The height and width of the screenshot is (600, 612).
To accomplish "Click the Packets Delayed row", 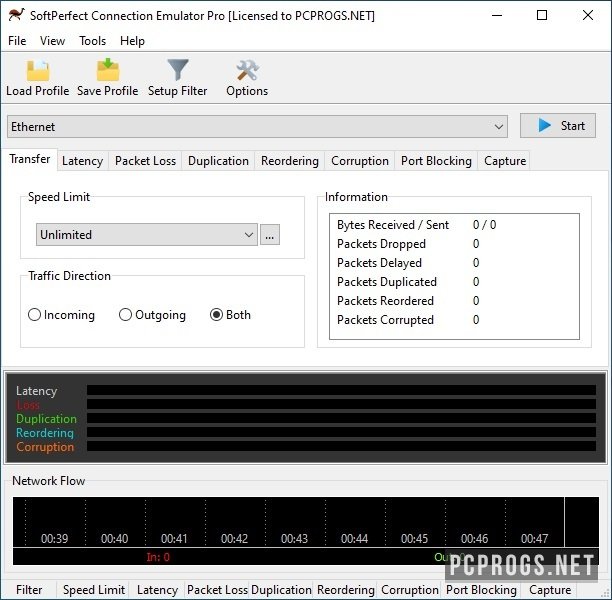I will coord(454,263).
